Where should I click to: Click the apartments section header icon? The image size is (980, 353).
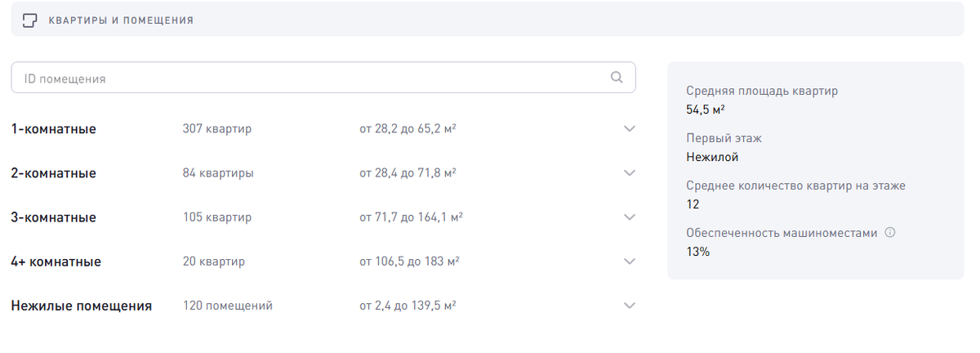[30, 19]
